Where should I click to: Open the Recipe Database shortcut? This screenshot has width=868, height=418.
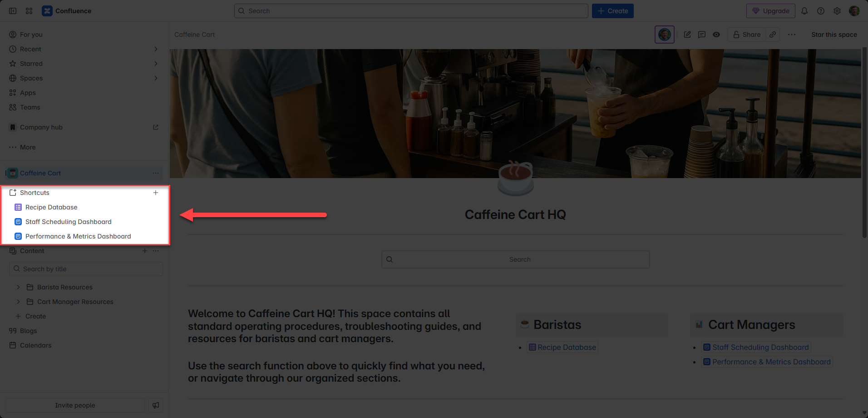(x=51, y=207)
